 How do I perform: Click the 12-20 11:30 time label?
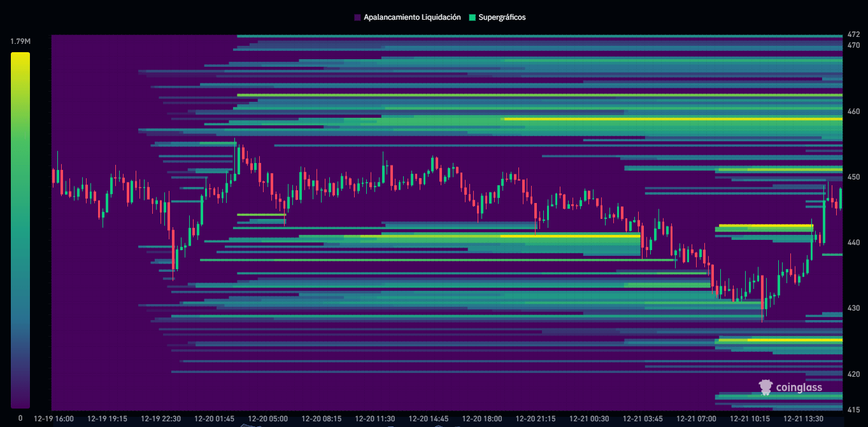pos(375,419)
